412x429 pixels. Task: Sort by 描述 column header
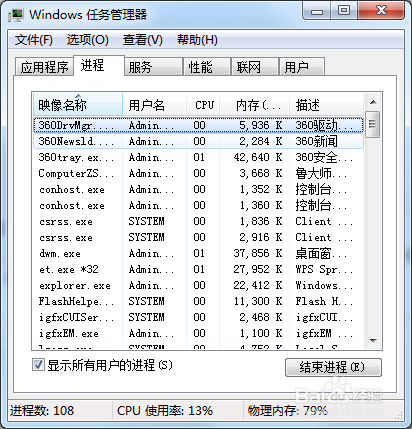pyautogui.click(x=326, y=105)
